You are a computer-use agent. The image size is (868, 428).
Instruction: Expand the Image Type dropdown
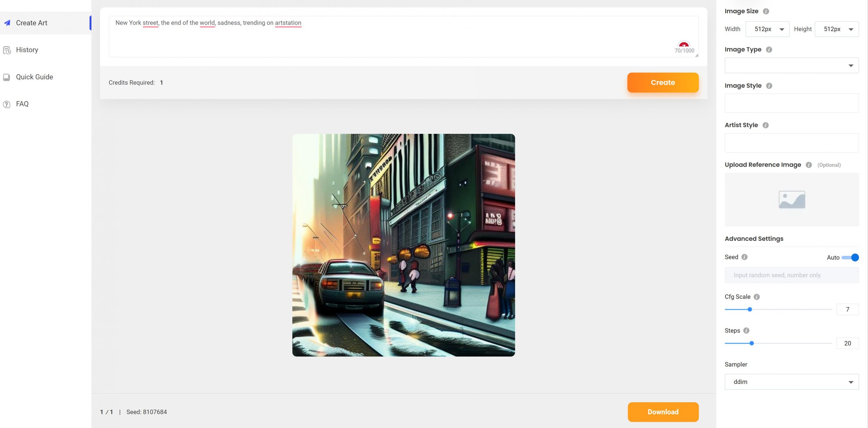click(x=791, y=65)
